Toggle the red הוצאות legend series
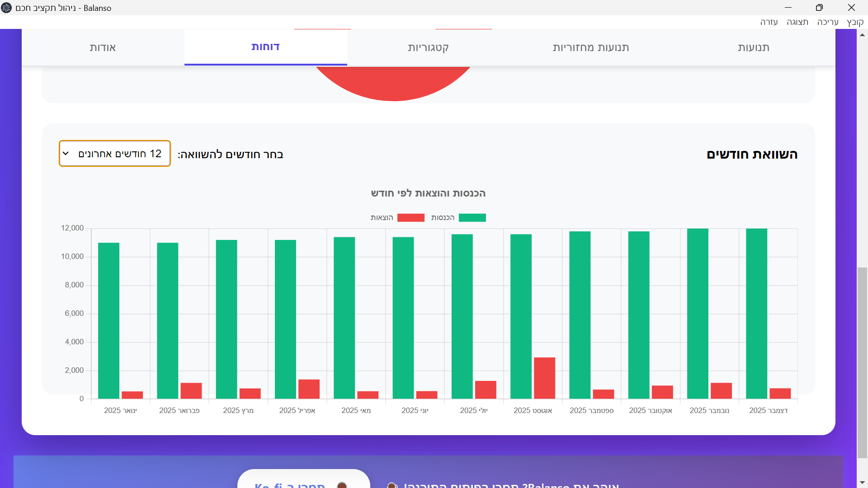Screen dimensions: 868x488 pyautogui.click(x=410, y=218)
